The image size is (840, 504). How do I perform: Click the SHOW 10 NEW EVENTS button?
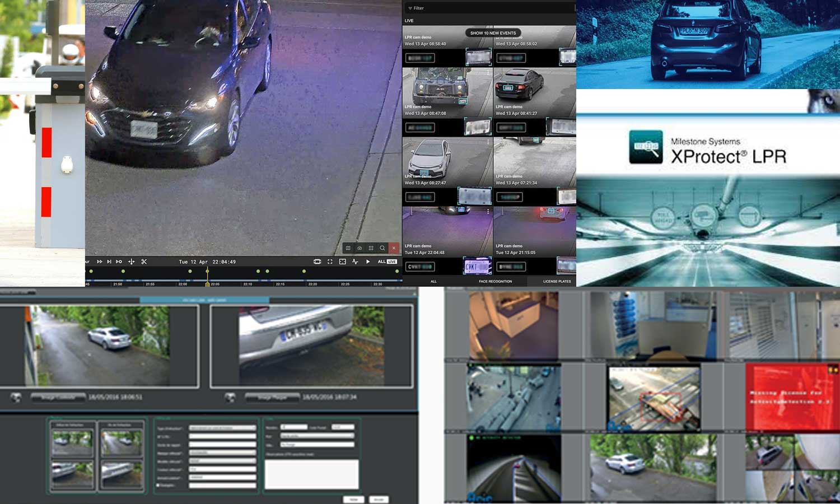pyautogui.click(x=493, y=33)
